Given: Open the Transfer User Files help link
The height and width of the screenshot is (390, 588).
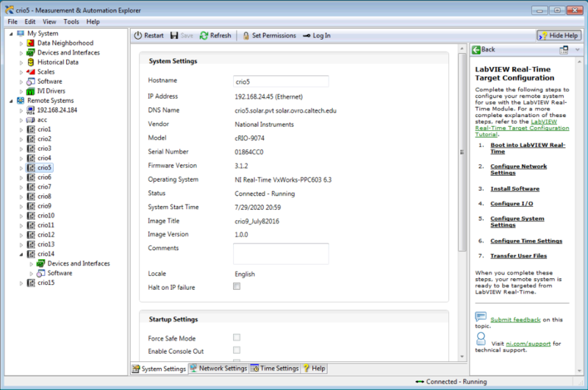Looking at the screenshot, I should [518, 256].
